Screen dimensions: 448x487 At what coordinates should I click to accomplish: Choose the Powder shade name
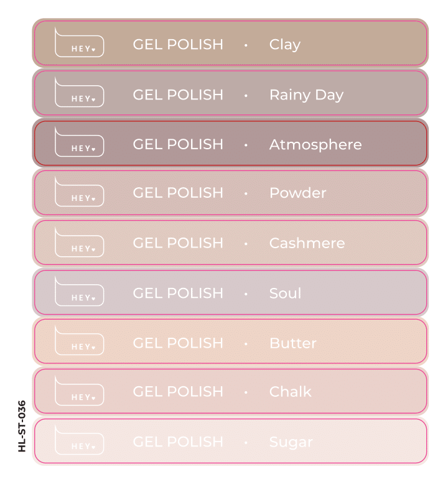pyautogui.click(x=297, y=193)
